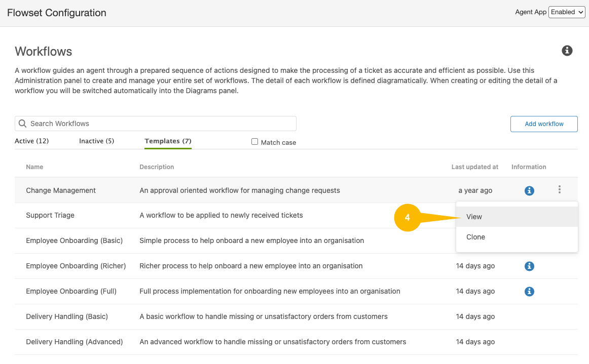Click the Description column header
The height and width of the screenshot is (364, 589).
(x=157, y=167)
